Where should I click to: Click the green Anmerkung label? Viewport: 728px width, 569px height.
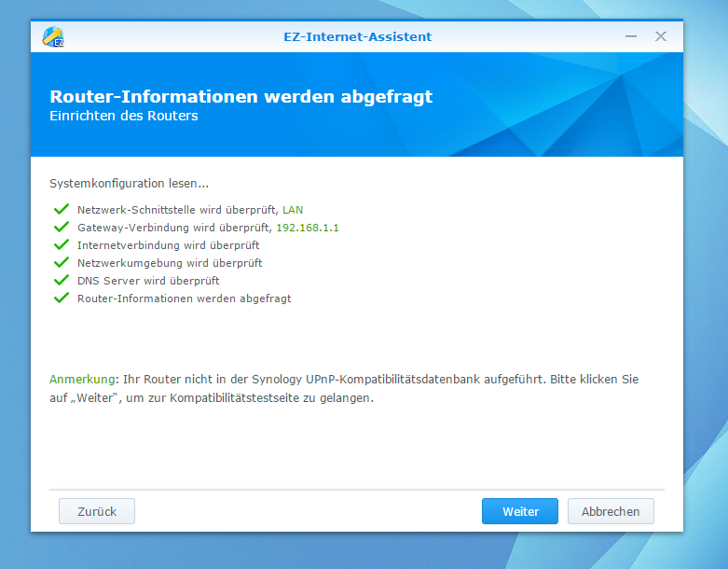pyautogui.click(x=82, y=379)
